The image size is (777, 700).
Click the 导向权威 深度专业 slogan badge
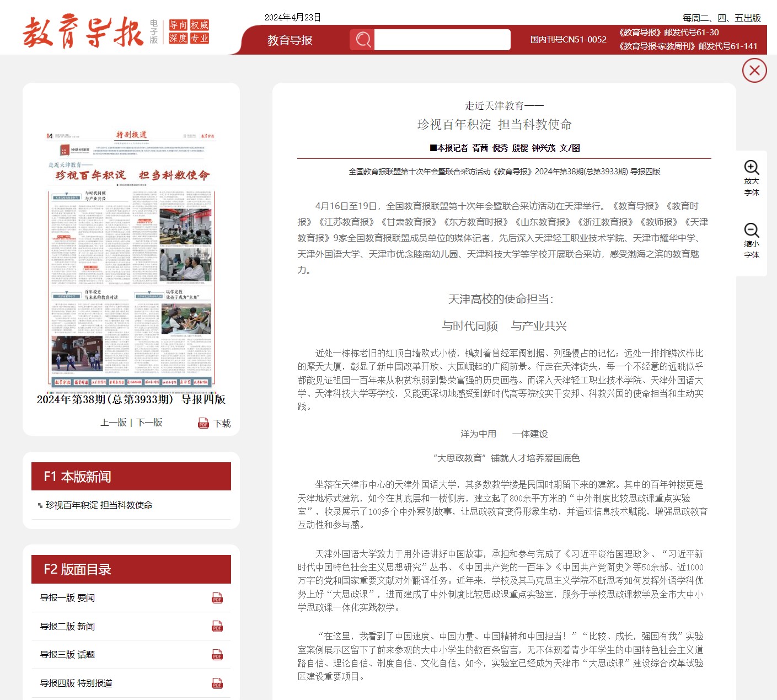tap(189, 31)
